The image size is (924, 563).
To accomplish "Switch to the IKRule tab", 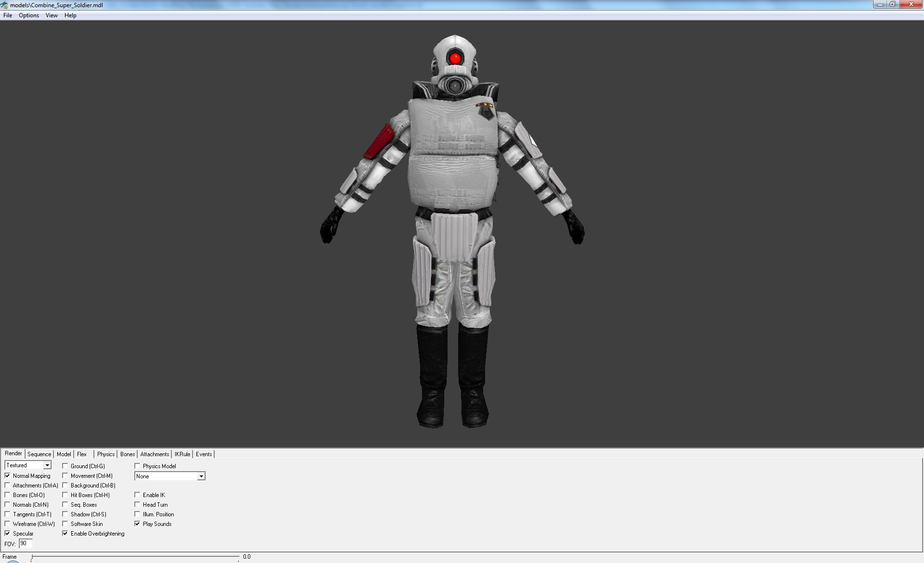I will coord(182,454).
